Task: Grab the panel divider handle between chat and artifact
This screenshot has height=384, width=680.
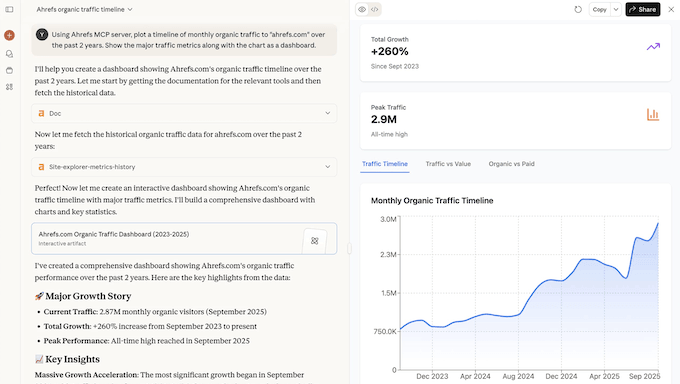Action: (x=349, y=248)
